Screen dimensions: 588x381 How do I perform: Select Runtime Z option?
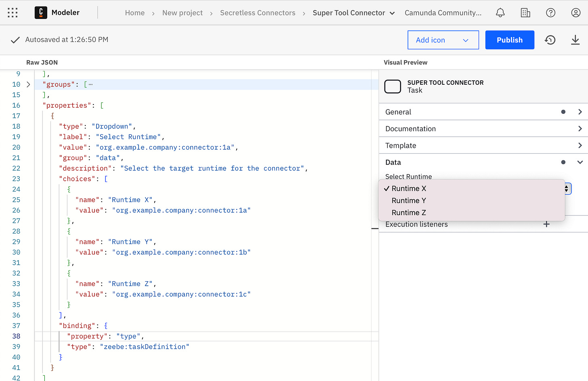(x=471, y=213)
